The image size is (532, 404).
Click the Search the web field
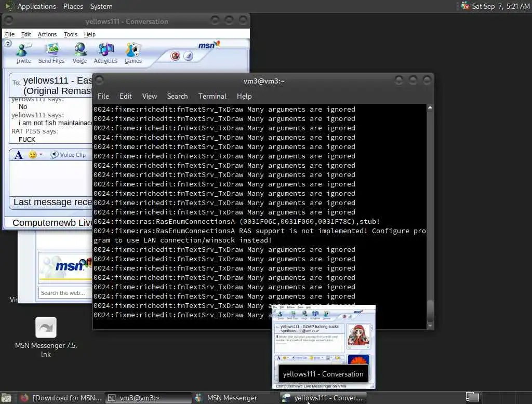click(x=65, y=293)
